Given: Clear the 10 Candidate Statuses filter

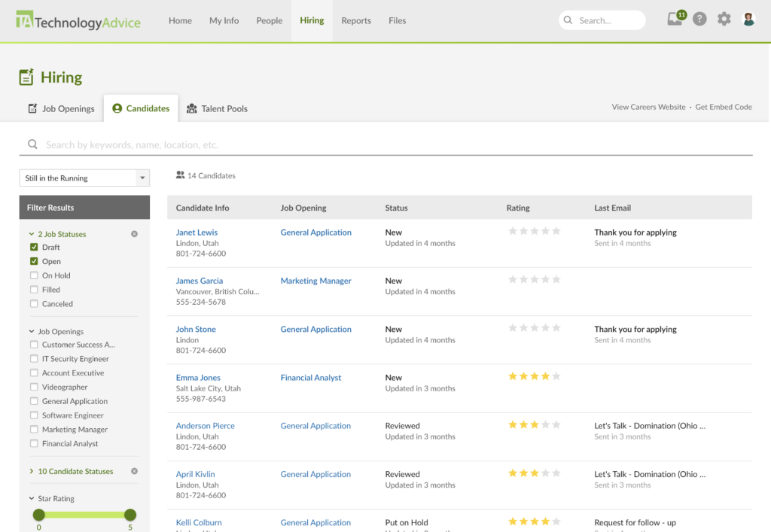Looking at the screenshot, I should 134,471.
